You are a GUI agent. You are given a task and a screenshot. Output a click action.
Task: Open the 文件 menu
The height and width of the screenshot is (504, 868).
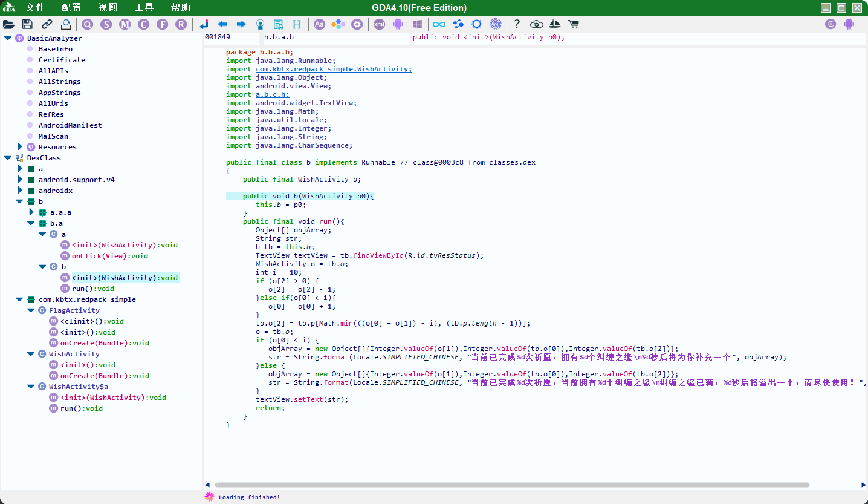(x=35, y=8)
